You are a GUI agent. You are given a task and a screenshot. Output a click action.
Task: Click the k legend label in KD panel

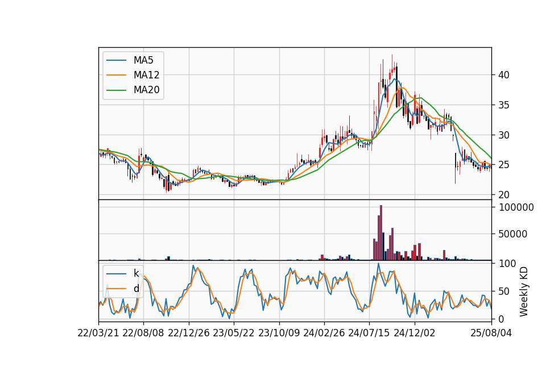(x=136, y=273)
